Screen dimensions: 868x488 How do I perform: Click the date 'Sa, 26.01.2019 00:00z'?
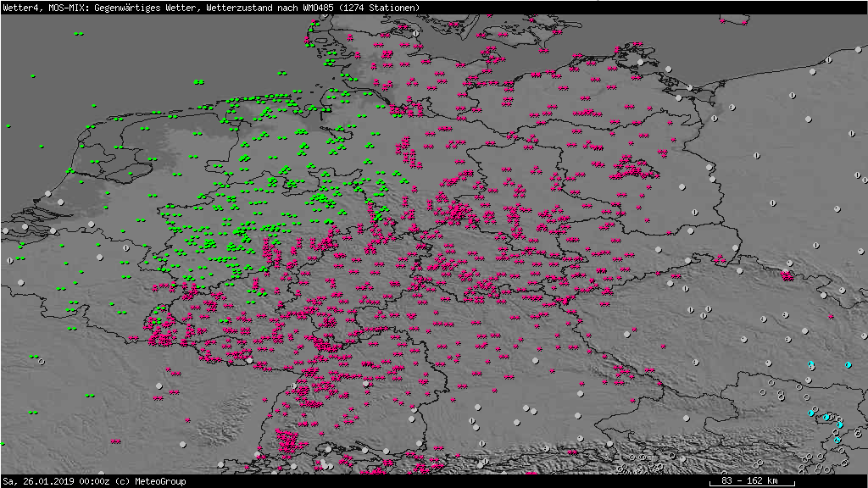(x=55, y=481)
